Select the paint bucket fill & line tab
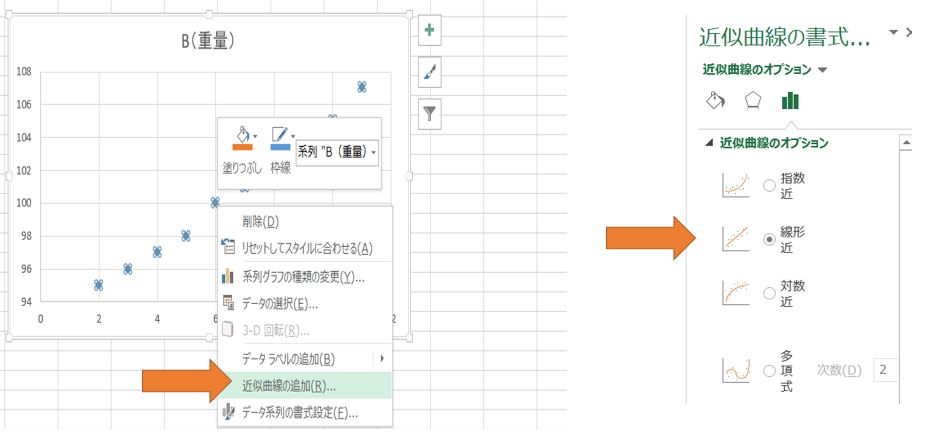This screenshot has width=931, height=436. 715,100
